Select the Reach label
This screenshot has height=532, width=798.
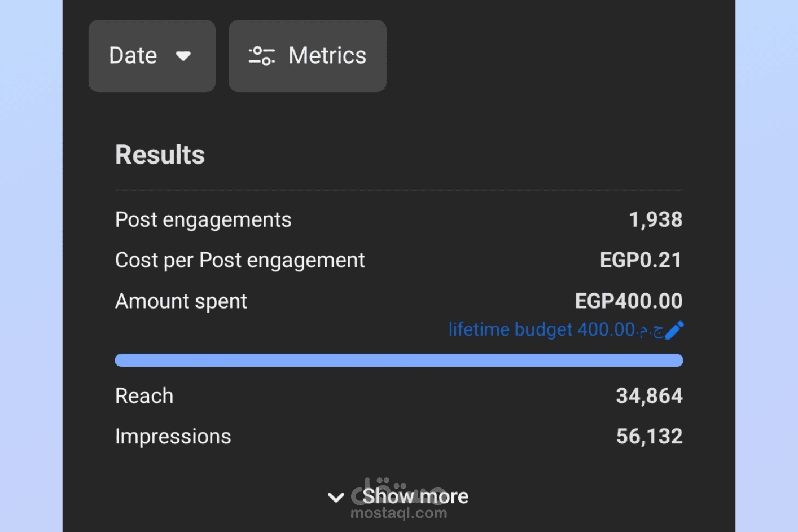pyautogui.click(x=144, y=396)
